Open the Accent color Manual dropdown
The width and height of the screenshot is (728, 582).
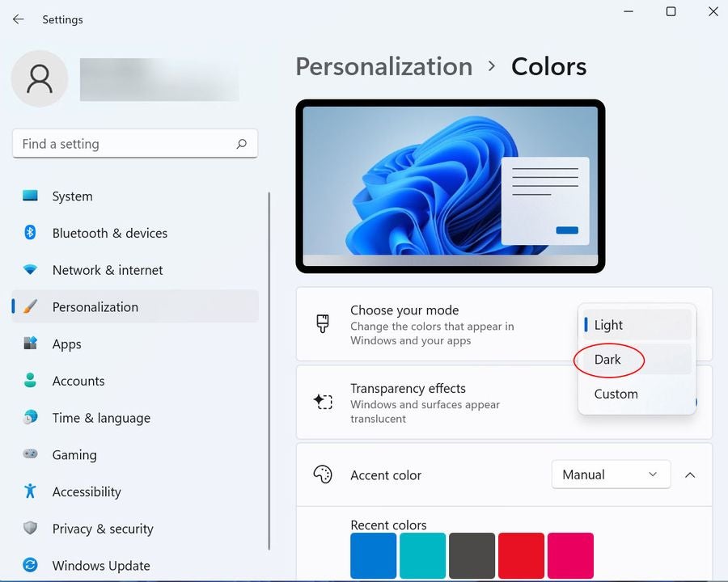(x=611, y=474)
